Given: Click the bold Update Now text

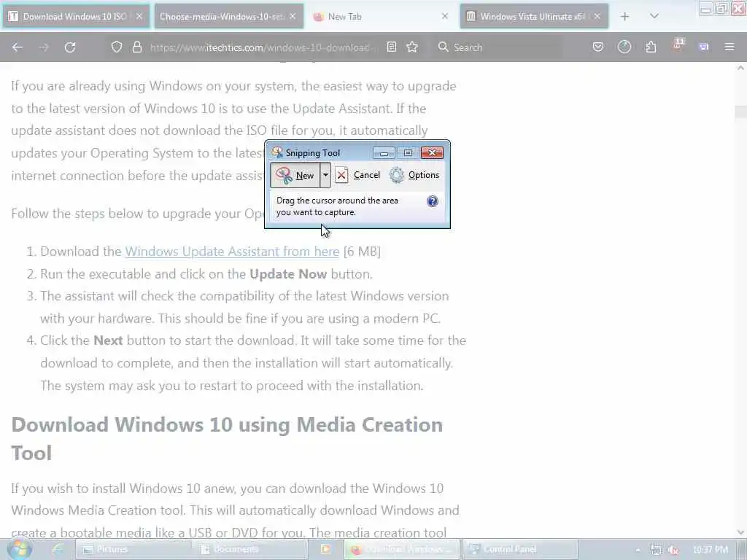Looking at the screenshot, I should click(288, 274).
